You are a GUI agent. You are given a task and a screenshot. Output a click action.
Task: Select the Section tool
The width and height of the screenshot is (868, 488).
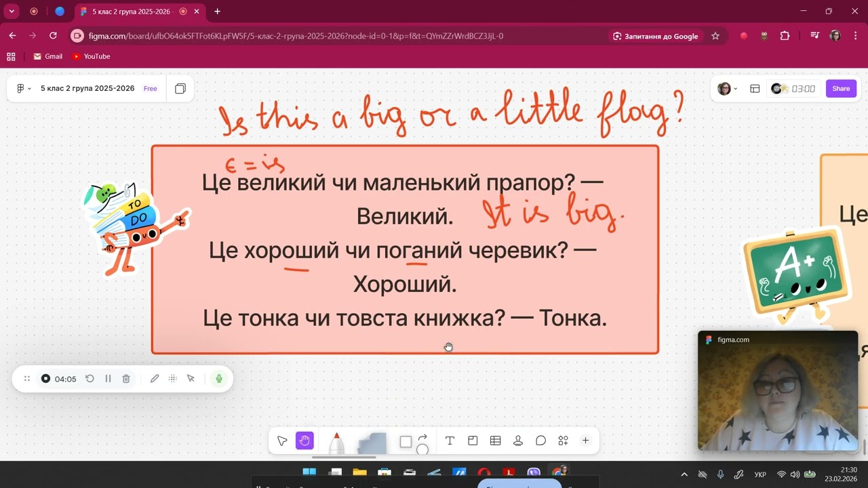pyautogui.click(x=473, y=441)
